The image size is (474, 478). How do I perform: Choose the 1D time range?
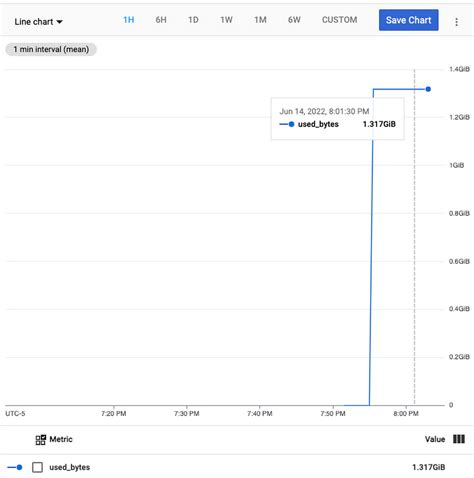tap(193, 20)
